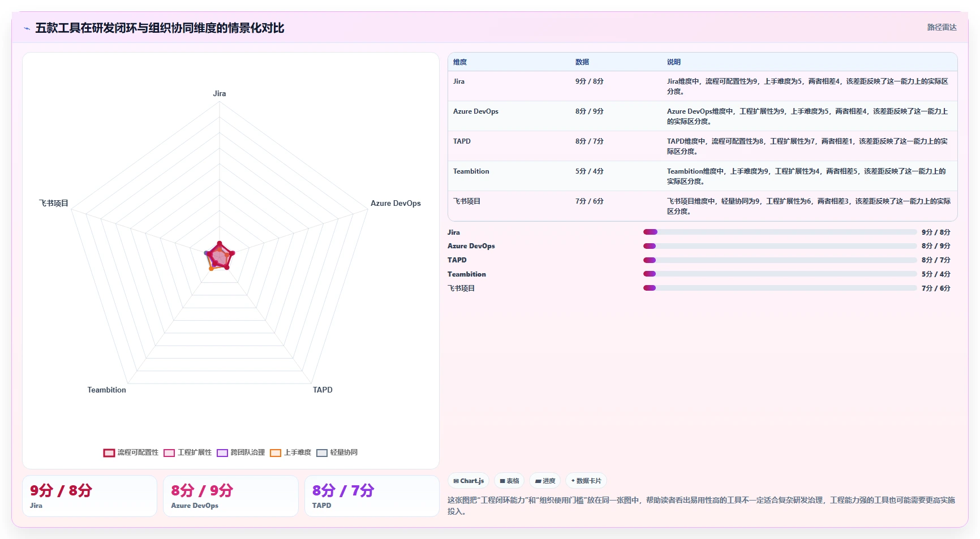Click the Azure DevOps radar axis label

point(396,204)
